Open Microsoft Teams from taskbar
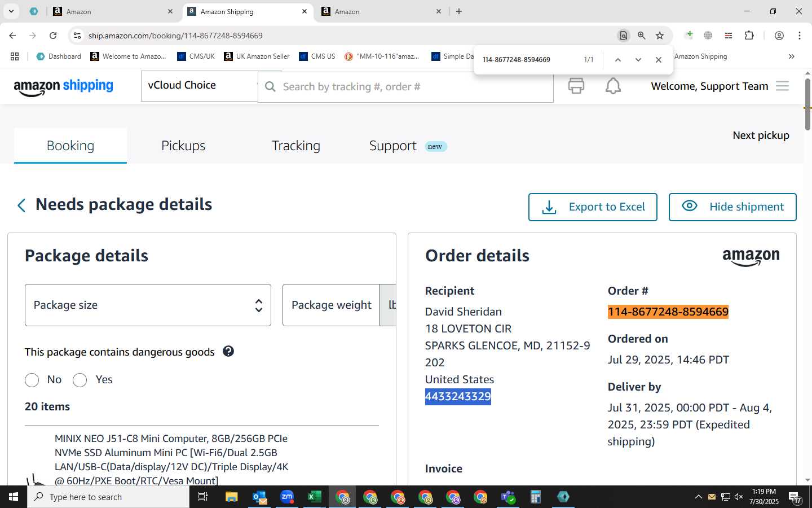 click(x=508, y=497)
